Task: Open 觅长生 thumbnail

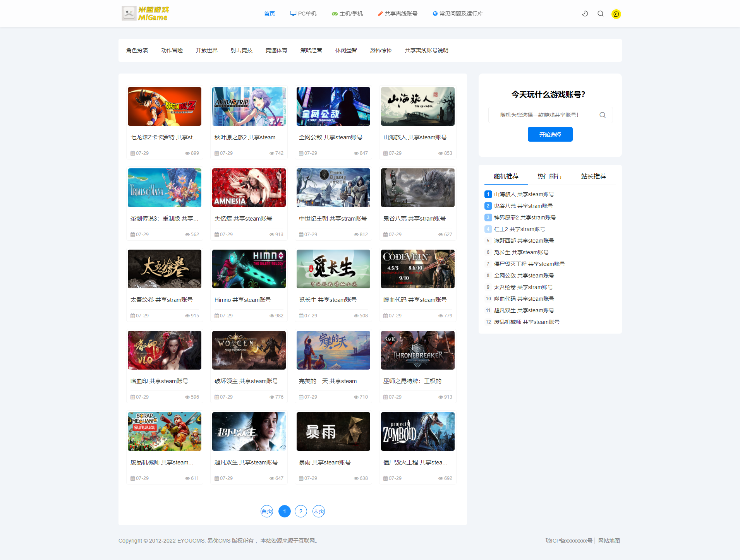Action: coord(333,269)
